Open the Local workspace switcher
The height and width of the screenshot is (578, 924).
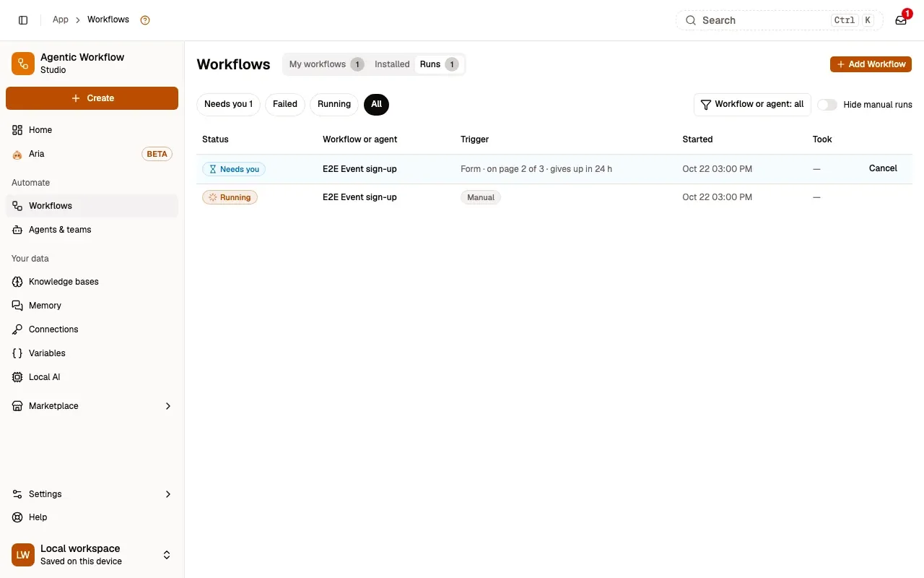(x=92, y=555)
